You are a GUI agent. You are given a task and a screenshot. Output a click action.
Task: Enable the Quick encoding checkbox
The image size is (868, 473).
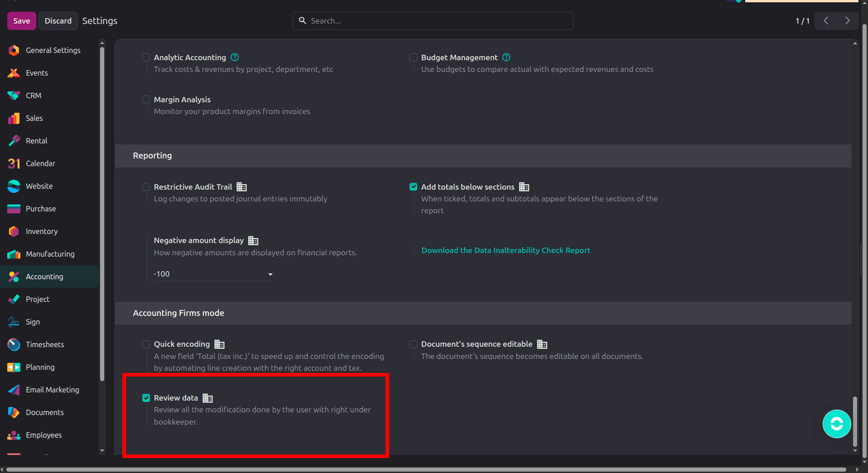coord(146,344)
